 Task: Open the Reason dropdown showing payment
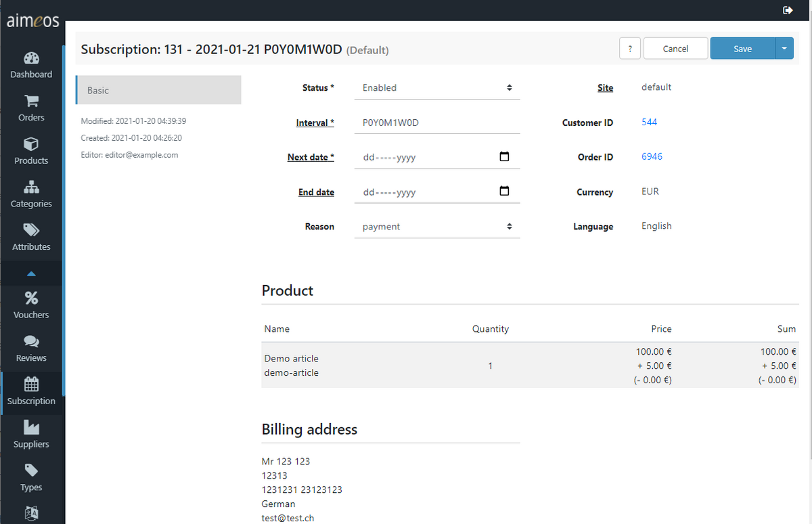(x=436, y=226)
